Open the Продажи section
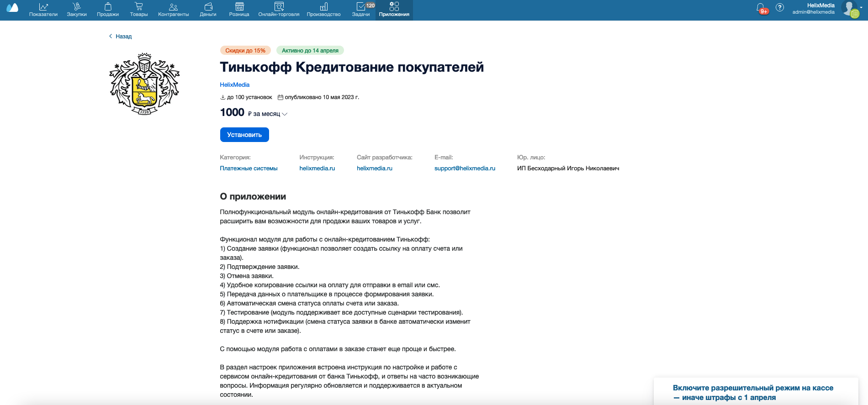The height and width of the screenshot is (405, 868). (108, 10)
